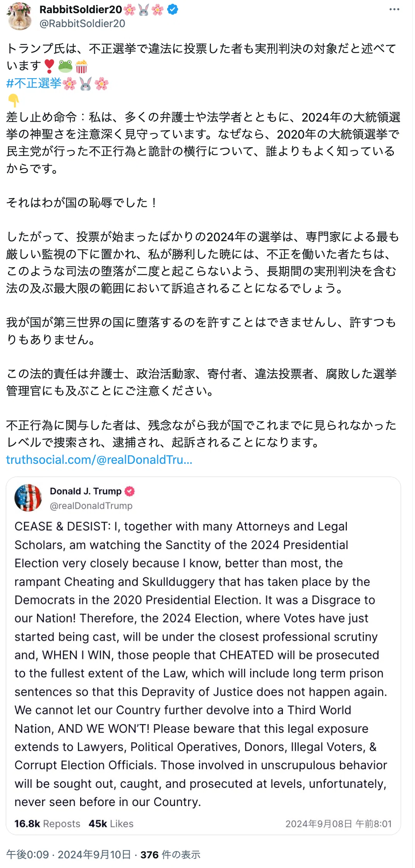View the 45k Likes count

(x=111, y=823)
